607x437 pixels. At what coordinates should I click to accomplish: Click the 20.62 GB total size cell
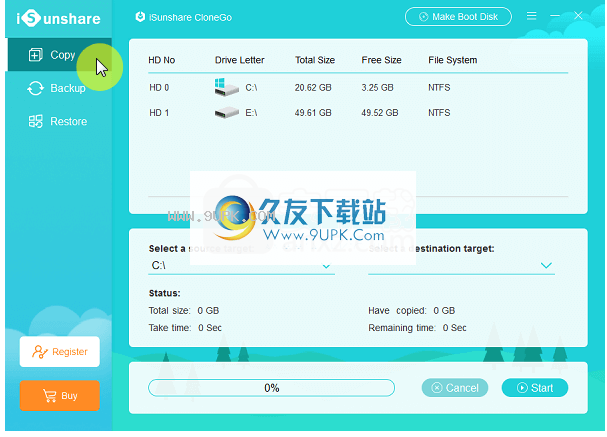click(x=313, y=87)
